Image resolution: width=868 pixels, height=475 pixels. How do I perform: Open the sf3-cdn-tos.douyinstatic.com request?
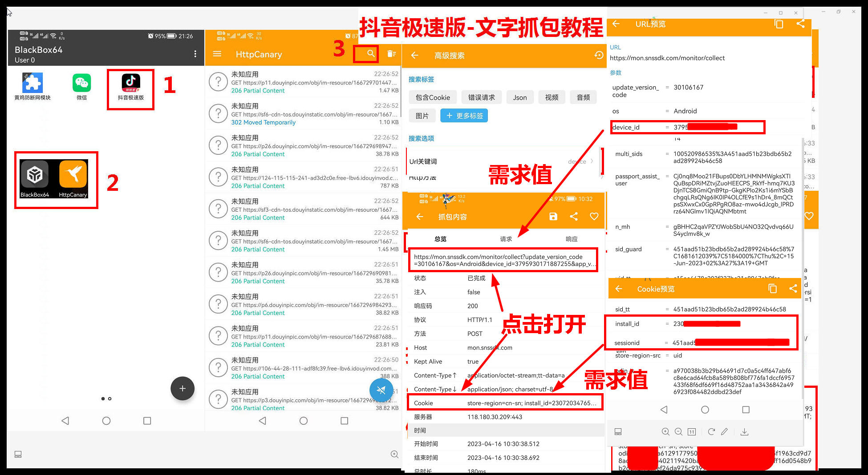pos(304,209)
